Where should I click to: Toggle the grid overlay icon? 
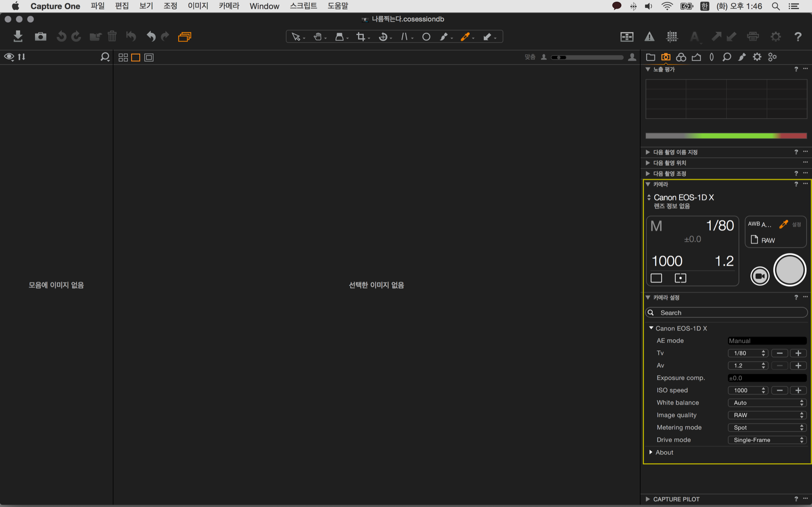coord(672,37)
